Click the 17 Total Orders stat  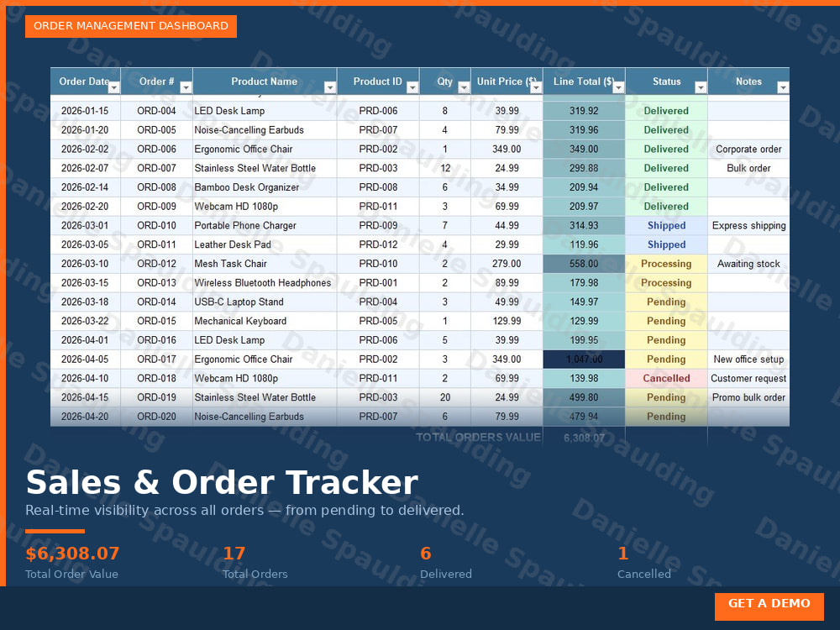click(255, 562)
